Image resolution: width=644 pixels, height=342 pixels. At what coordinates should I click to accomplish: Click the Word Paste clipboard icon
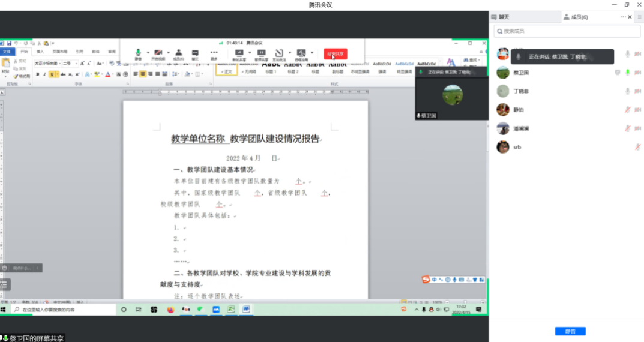[5, 66]
